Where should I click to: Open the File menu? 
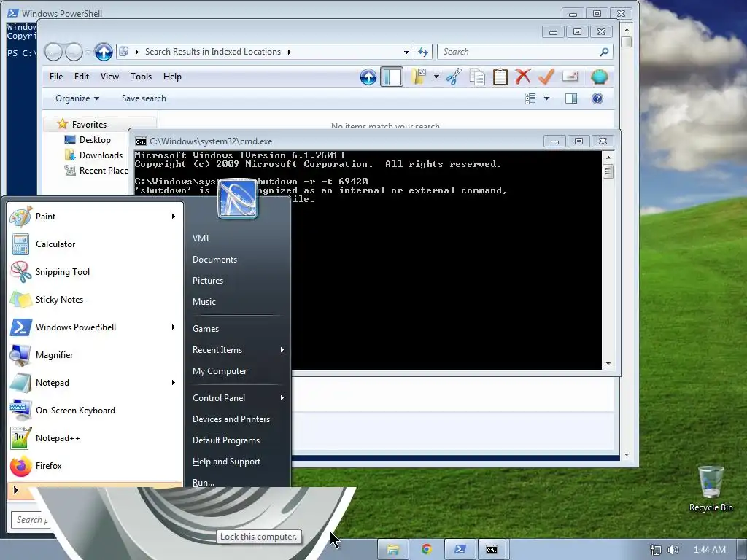click(56, 77)
